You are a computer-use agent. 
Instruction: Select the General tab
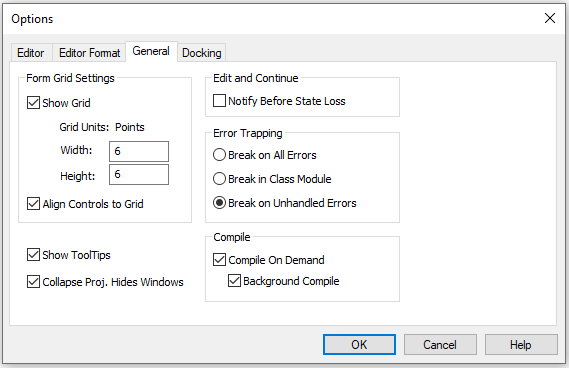[151, 51]
